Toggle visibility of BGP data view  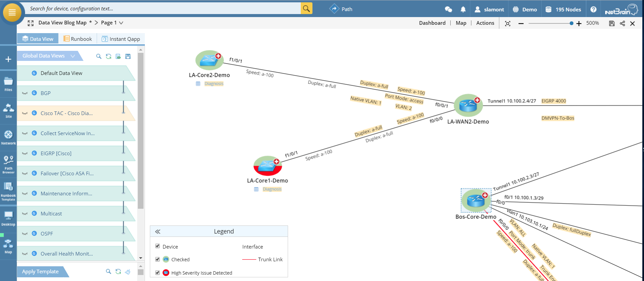pos(25,93)
